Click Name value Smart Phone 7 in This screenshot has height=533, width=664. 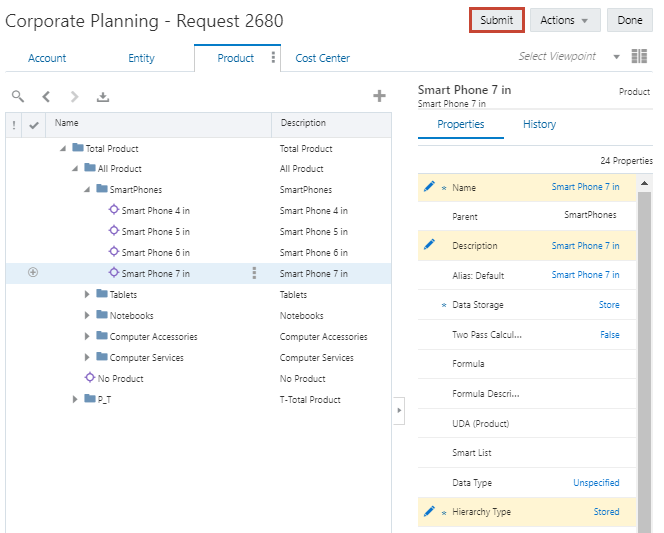click(x=585, y=187)
